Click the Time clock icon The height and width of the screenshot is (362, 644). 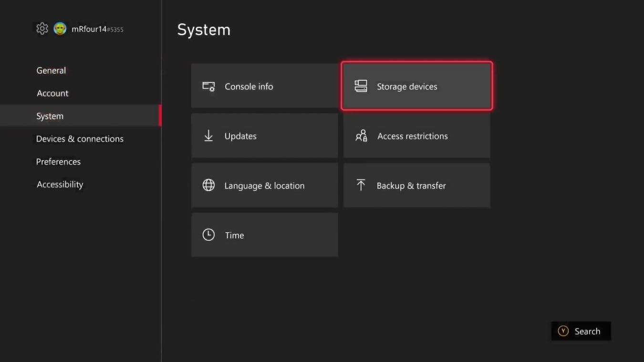click(208, 235)
